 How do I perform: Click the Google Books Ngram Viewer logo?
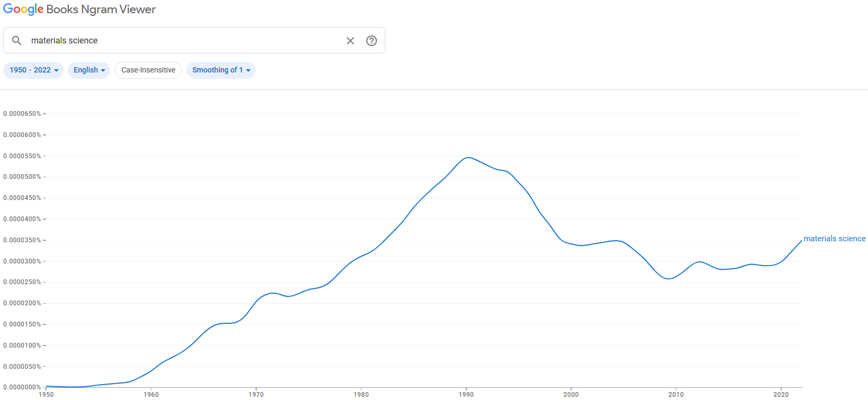click(x=79, y=10)
